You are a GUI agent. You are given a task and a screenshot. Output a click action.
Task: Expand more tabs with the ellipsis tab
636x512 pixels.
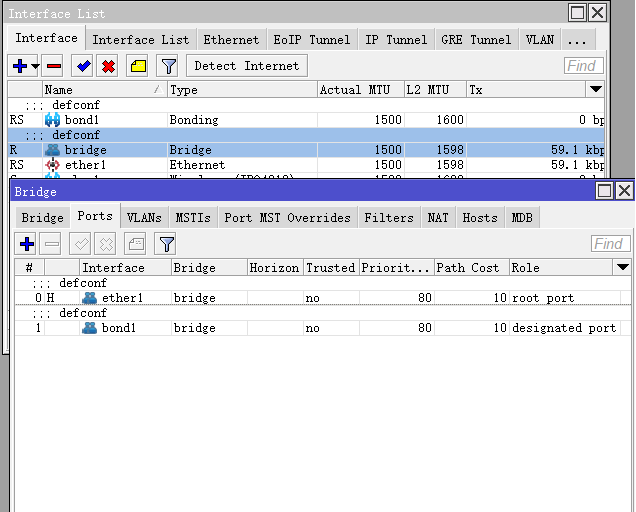point(576,40)
